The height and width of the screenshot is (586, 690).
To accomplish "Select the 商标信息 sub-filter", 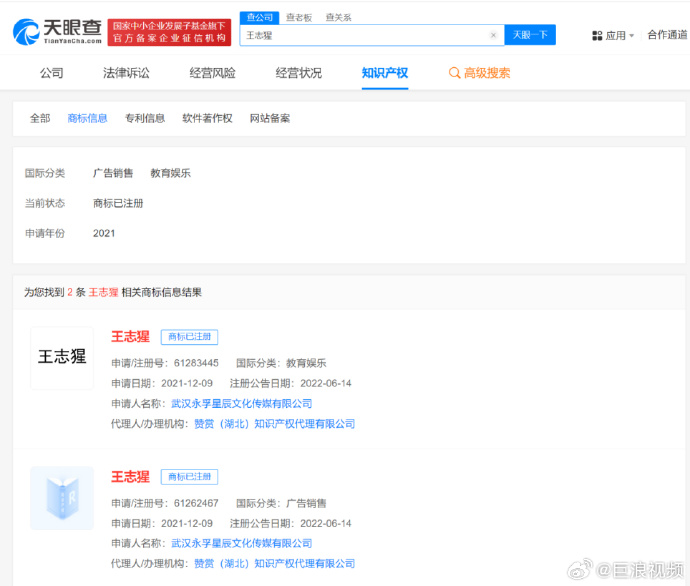I will [x=88, y=118].
